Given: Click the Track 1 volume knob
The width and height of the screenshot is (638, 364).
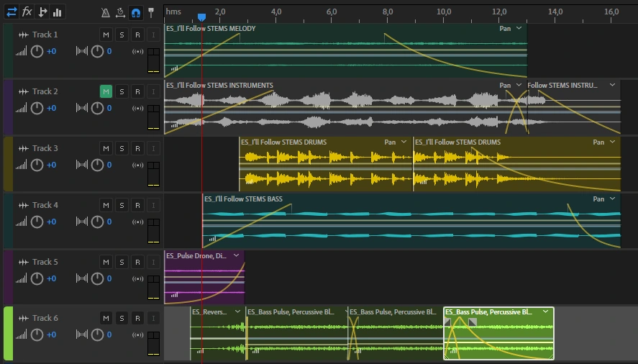Looking at the screenshot, I should pyautogui.click(x=37, y=51).
